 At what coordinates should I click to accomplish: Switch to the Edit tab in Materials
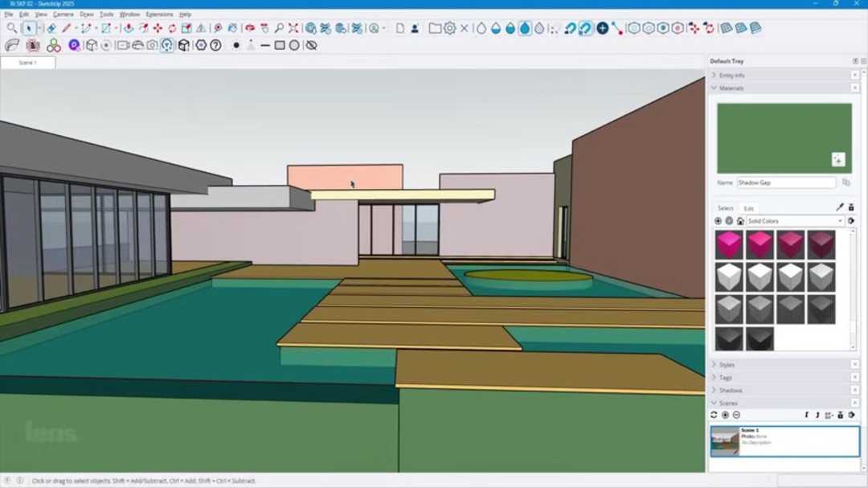click(x=748, y=208)
